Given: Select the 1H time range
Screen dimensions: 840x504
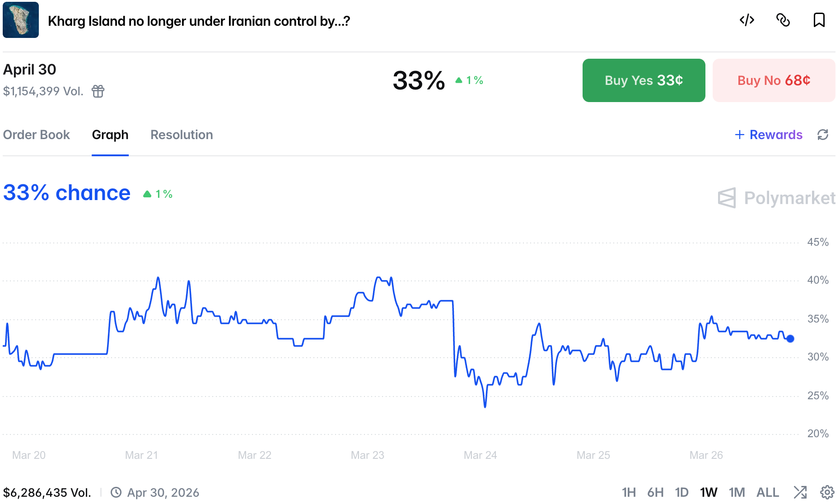Looking at the screenshot, I should 628,492.
